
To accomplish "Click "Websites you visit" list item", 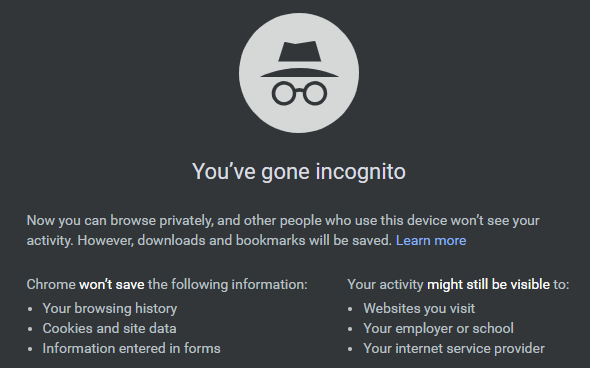I will (x=419, y=309).
